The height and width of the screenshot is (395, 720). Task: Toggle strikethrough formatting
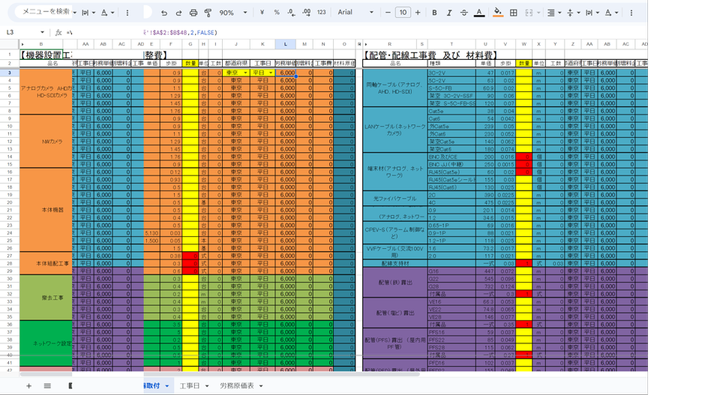click(x=464, y=13)
